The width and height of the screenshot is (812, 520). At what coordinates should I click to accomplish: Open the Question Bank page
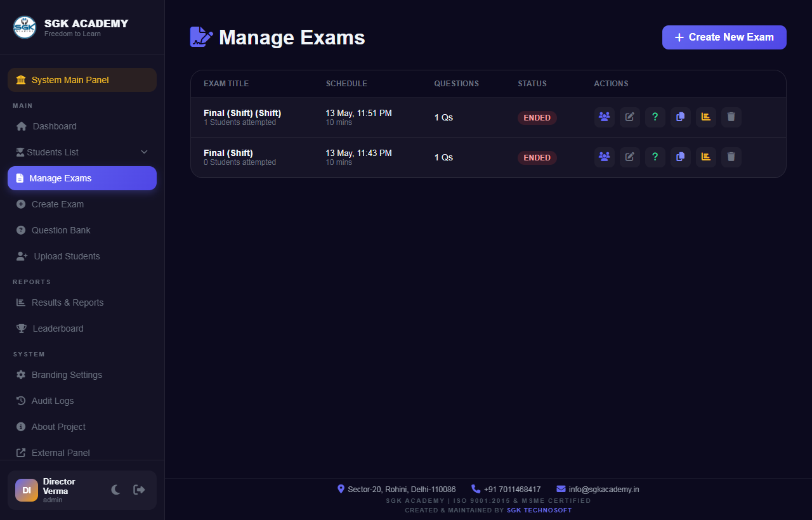82,230
